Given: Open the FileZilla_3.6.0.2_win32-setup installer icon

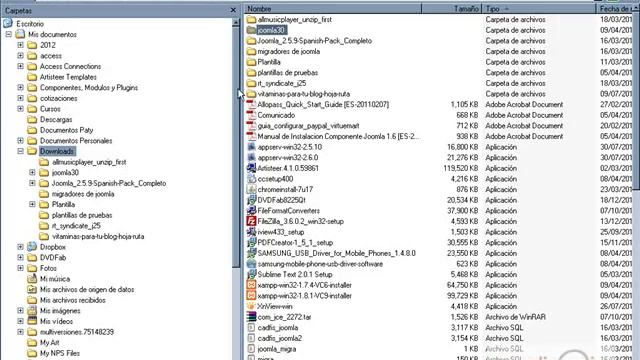Looking at the screenshot, I should point(251,221).
